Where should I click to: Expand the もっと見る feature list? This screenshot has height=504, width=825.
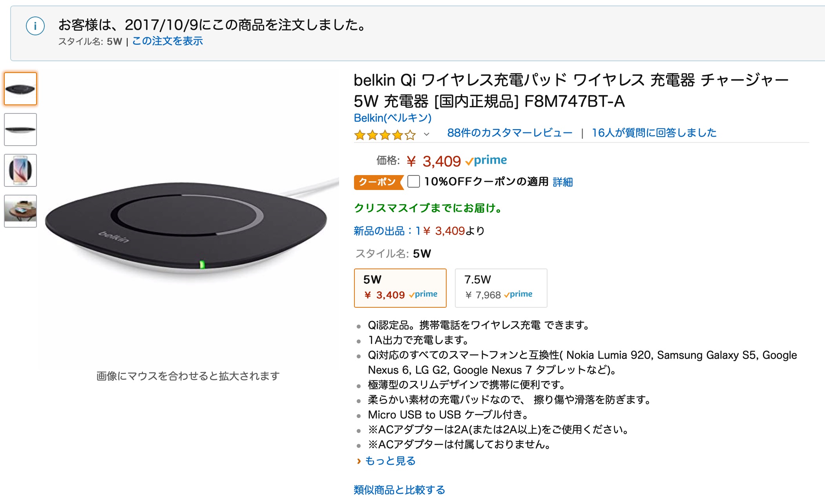click(390, 461)
